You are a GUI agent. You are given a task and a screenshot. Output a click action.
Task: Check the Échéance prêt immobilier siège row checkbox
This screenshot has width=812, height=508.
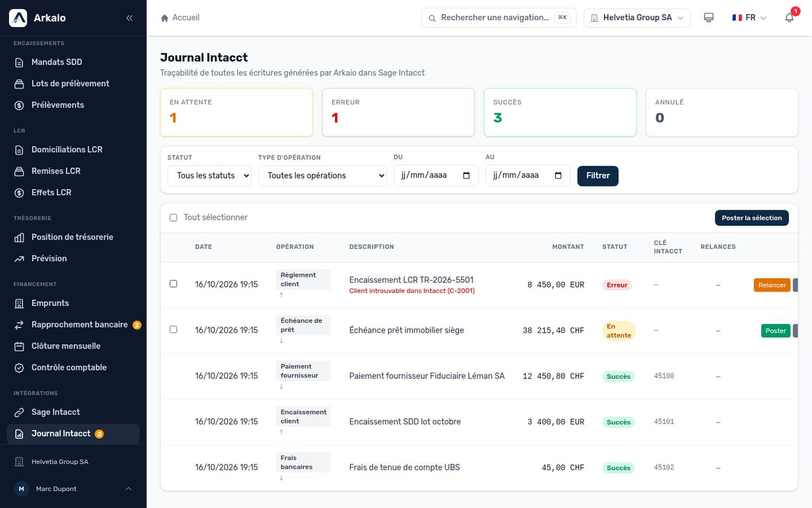(x=173, y=330)
